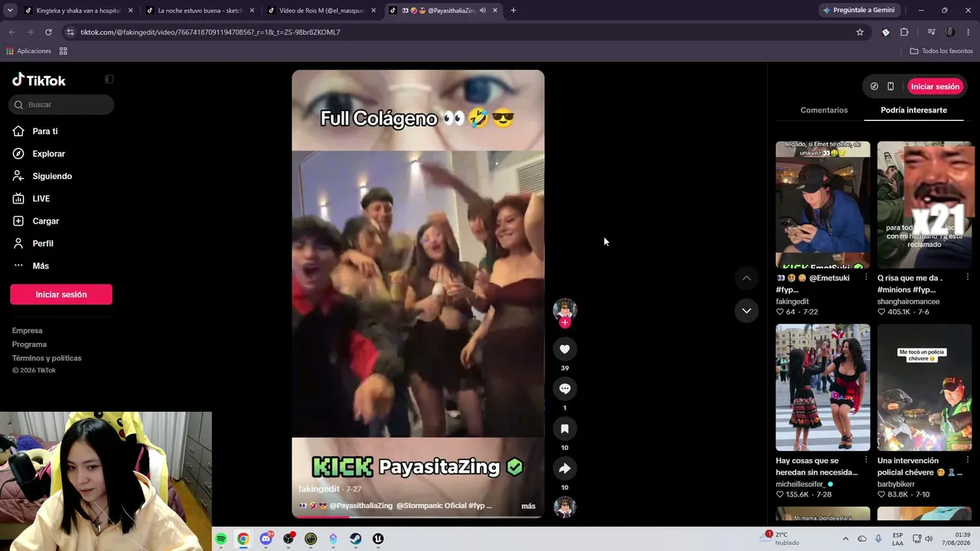980x551 pixels.
Task: Open Perfil in the sidebar
Action: click(43, 243)
